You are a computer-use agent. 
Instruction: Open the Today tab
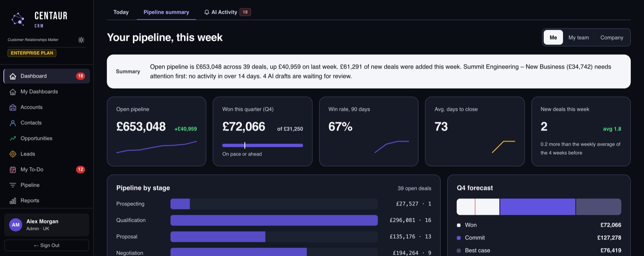pos(121,12)
